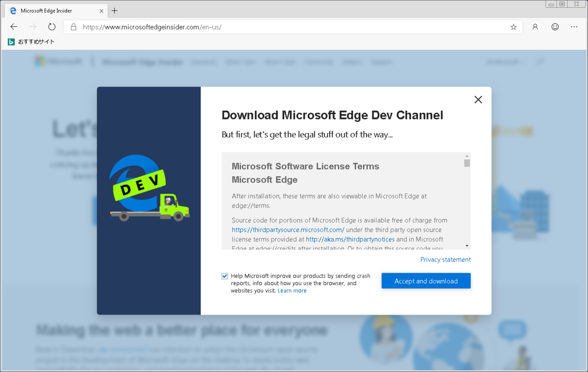Click license terms scrollbar up arrow
Image resolution: width=588 pixels, height=372 pixels.
[x=467, y=156]
